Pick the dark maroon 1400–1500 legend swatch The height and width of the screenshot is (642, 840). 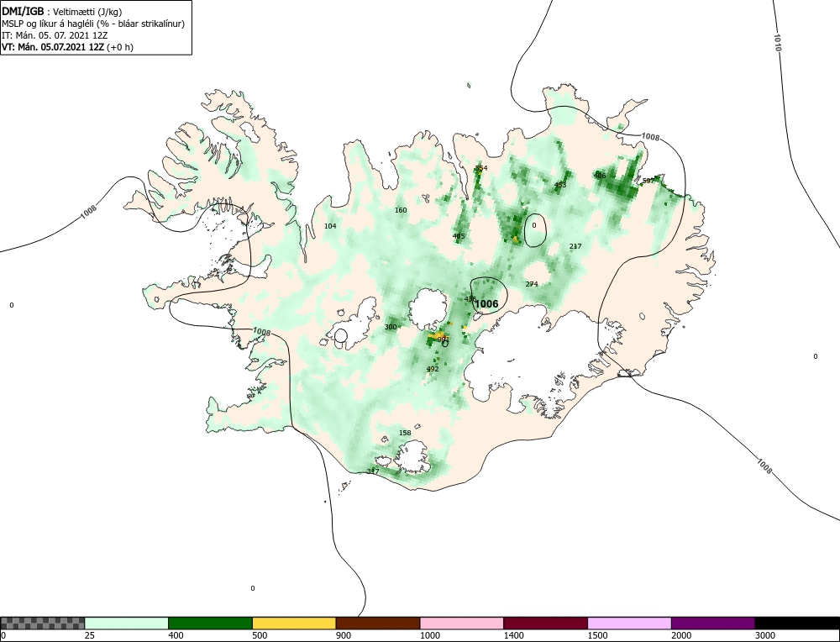click(545, 624)
